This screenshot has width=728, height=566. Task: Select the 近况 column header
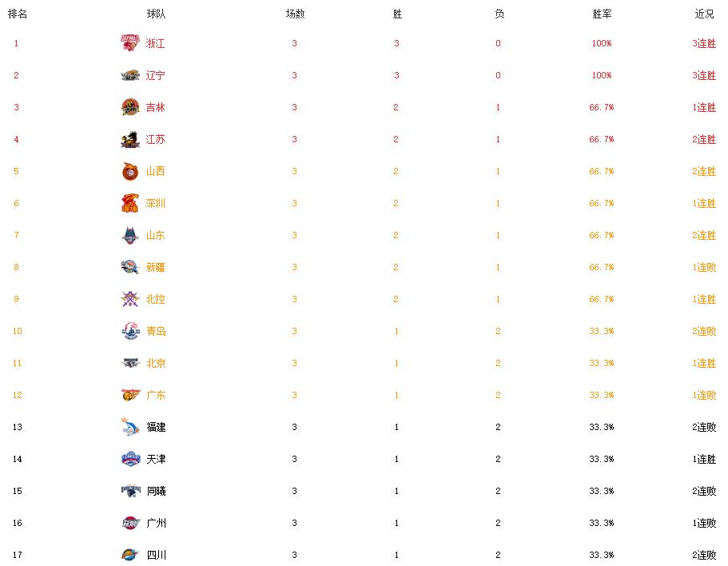click(704, 14)
